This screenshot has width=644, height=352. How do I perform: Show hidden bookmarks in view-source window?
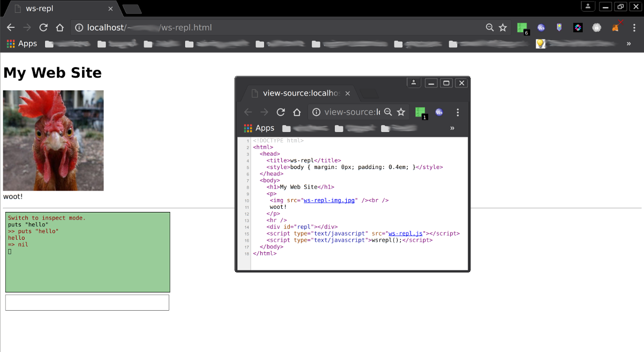coord(452,128)
